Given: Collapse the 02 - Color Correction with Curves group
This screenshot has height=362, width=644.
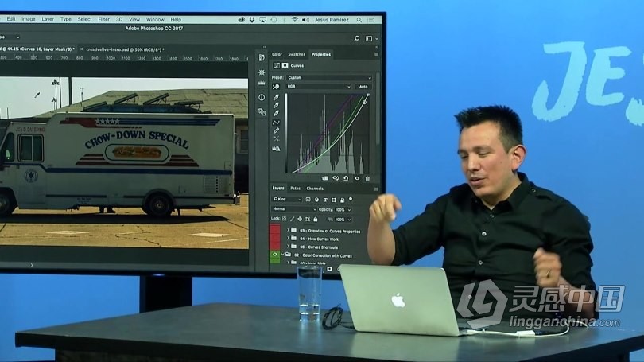Looking at the screenshot, I should 283,255.
